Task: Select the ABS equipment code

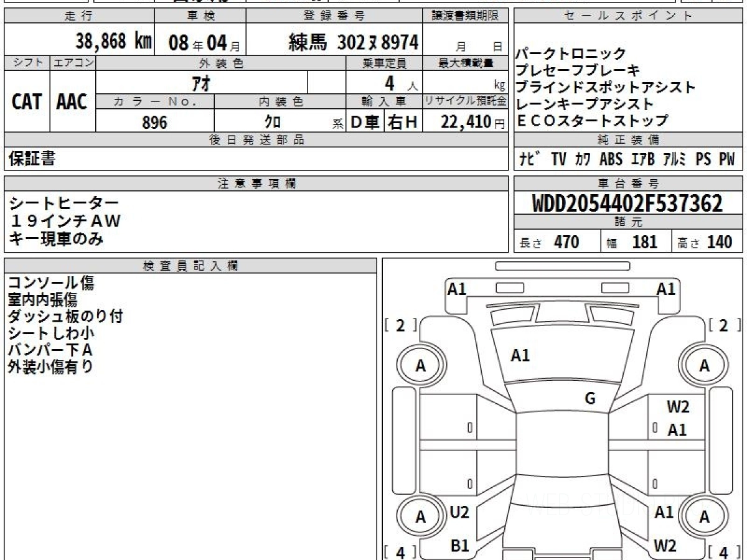Action: (x=611, y=159)
